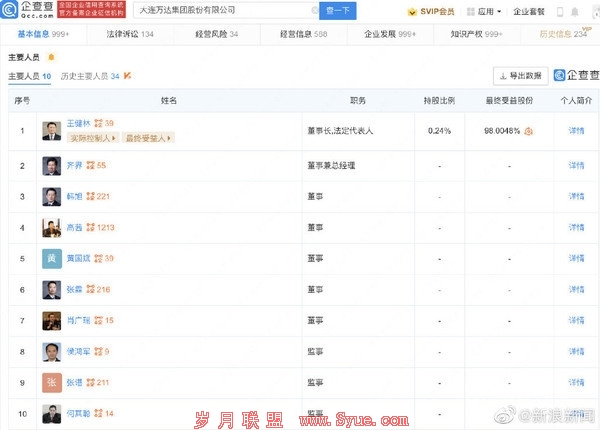Viewport: 600px width, 430px height.
Task: Open 齐界's name link
Action: (75, 165)
